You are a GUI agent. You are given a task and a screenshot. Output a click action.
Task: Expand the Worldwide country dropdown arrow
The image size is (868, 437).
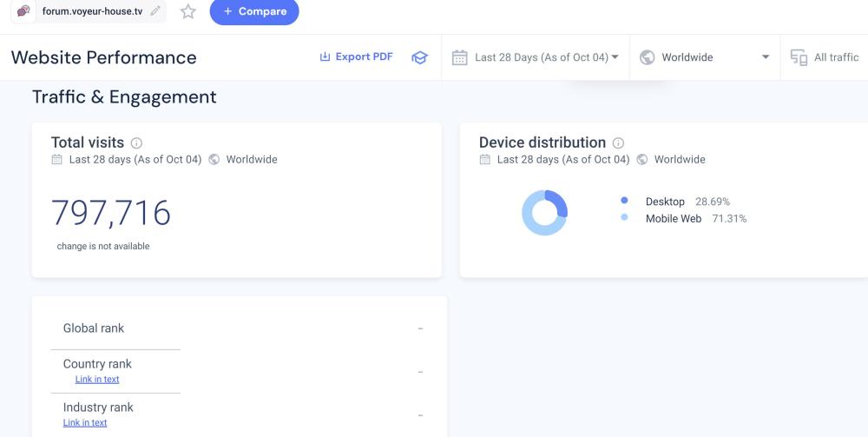point(765,57)
